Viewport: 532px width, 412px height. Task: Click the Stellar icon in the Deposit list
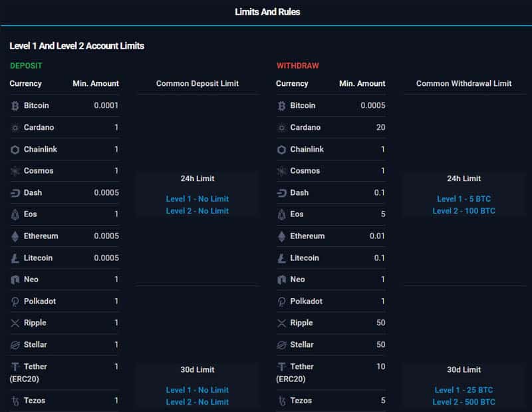coord(15,345)
